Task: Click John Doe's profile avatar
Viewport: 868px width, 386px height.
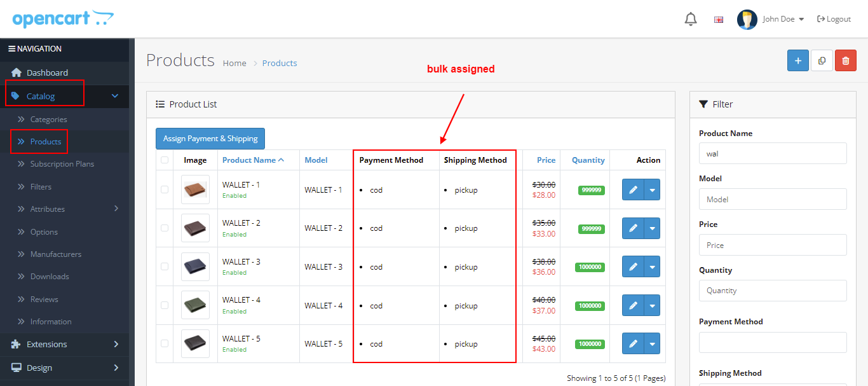Action: click(747, 19)
